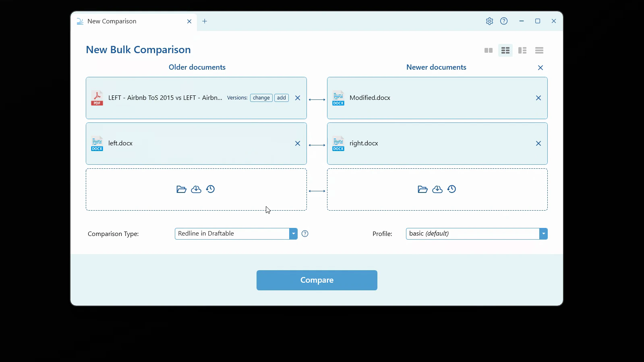The image size is (644, 362).
Task: Click the DOCX icon of Modified.docx
Action: [338, 98]
